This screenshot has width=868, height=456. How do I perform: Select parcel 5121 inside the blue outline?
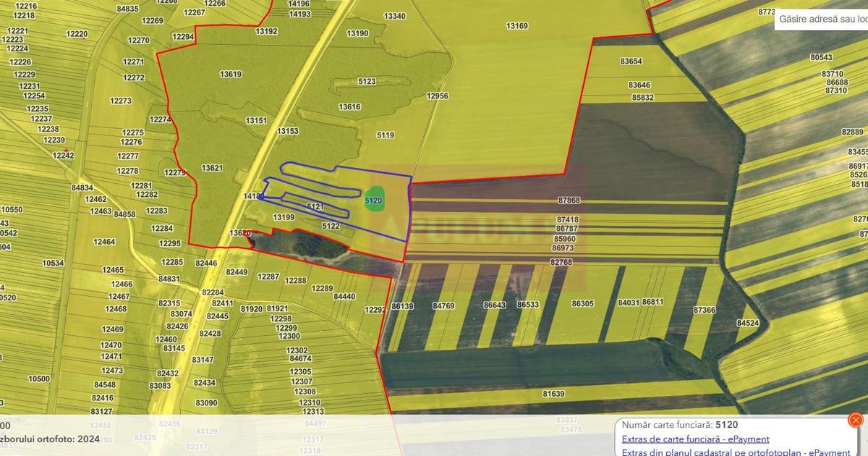point(314,206)
